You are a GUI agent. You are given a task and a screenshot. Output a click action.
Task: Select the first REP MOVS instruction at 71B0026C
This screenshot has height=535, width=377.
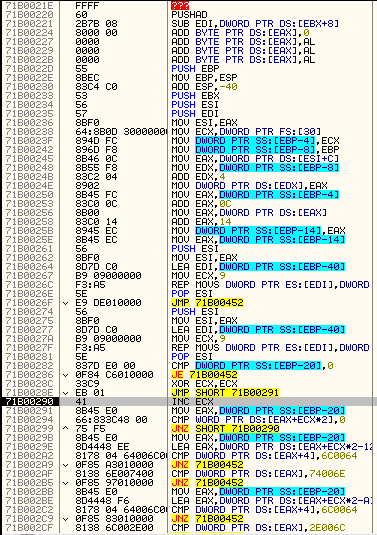coord(270,285)
